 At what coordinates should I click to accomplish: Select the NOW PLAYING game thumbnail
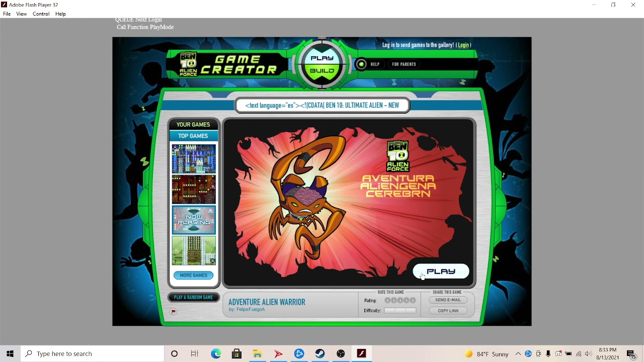coord(194,220)
